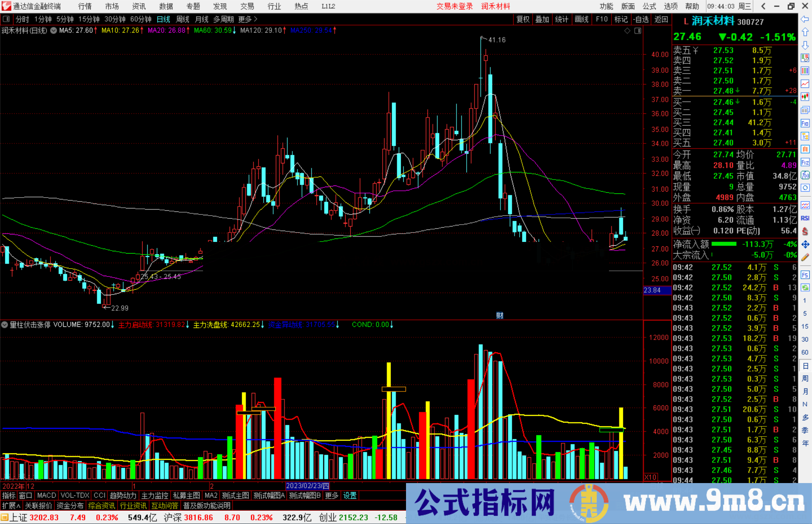Click the left arrow back icon in sidebar
The height and width of the screenshot is (524, 812).
[x=805, y=19]
